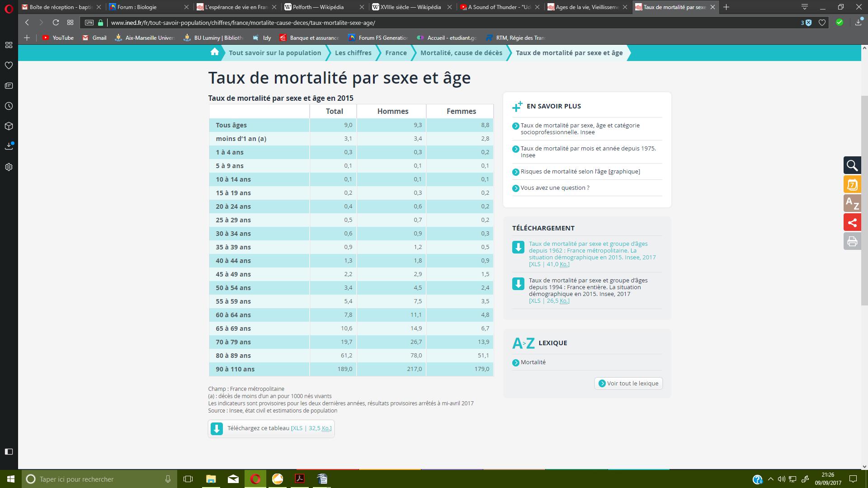Click download arrow icon for 1962 XLS file
Viewport: 868px width, 488px height.
pyautogui.click(x=518, y=247)
